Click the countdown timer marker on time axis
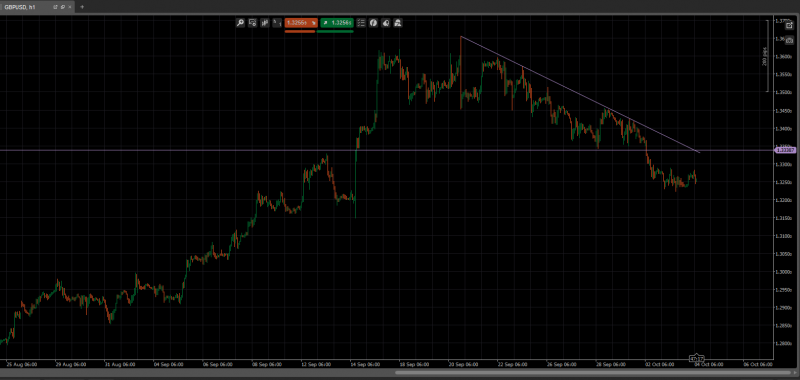The height and width of the screenshot is (380, 800). [696, 359]
